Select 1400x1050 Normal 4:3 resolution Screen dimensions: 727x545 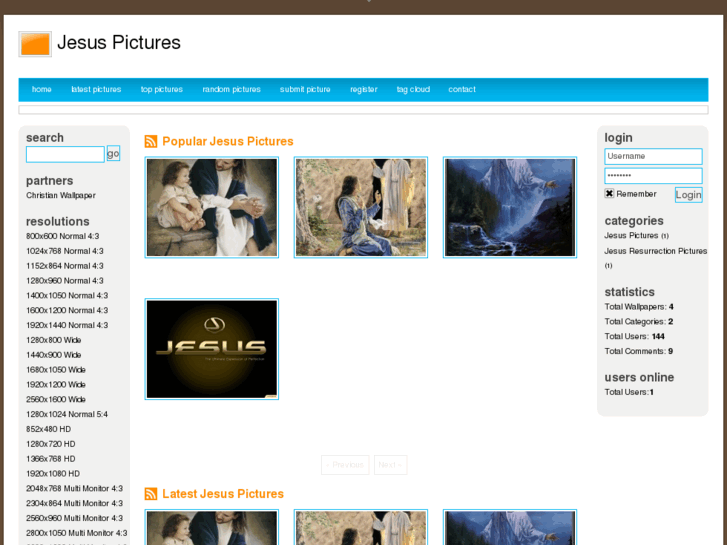click(x=67, y=295)
